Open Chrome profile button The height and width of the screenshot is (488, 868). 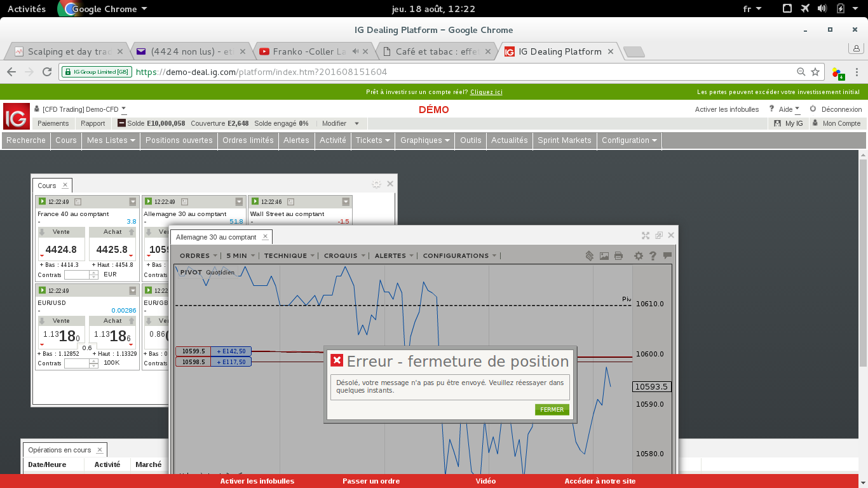click(x=857, y=48)
